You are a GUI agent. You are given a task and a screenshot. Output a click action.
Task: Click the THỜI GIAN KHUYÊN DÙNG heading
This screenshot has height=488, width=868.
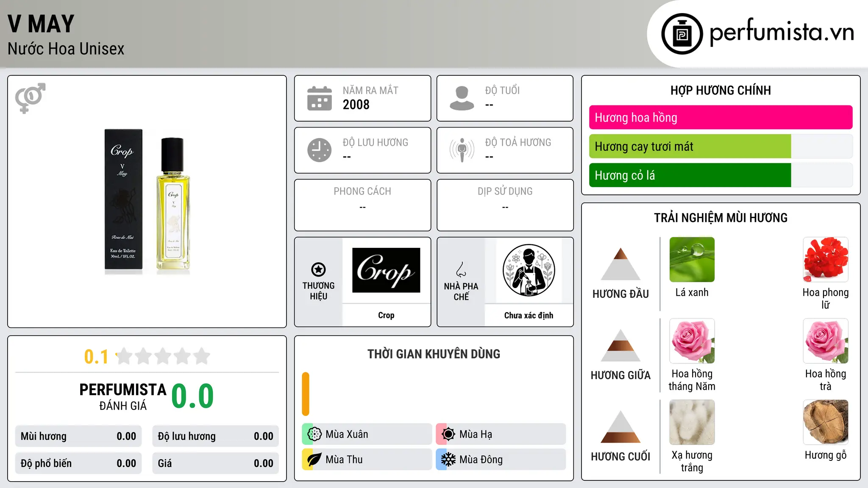click(x=434, y=354)
